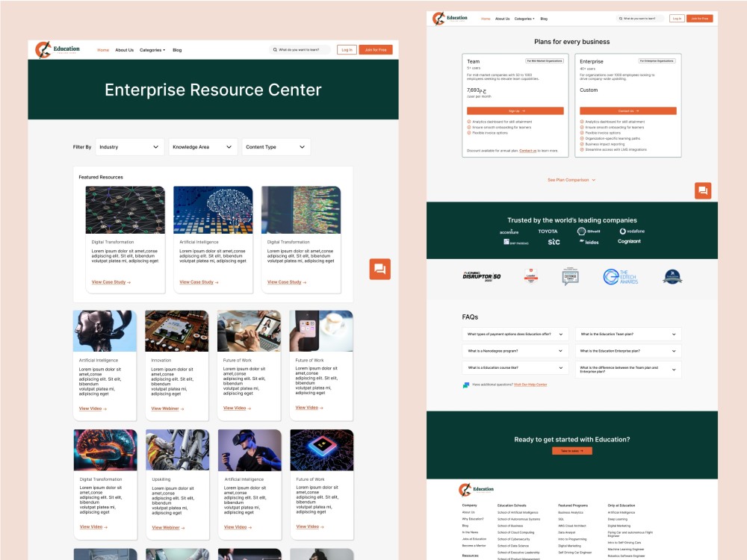This screenshot has width=747, height=560.
Task: Click Contact Us button in Enterprise plan
Action: tap(628, 111)
